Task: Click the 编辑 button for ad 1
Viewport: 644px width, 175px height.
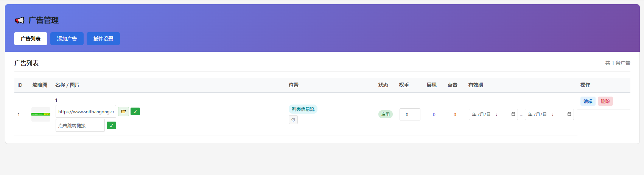Action: pos(588,101)
